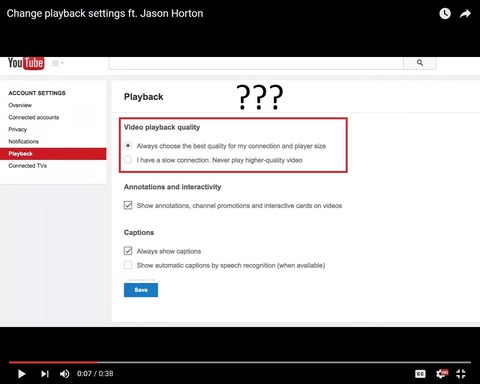
Task: Open Connected TVs settings
Action: [28, 166]
